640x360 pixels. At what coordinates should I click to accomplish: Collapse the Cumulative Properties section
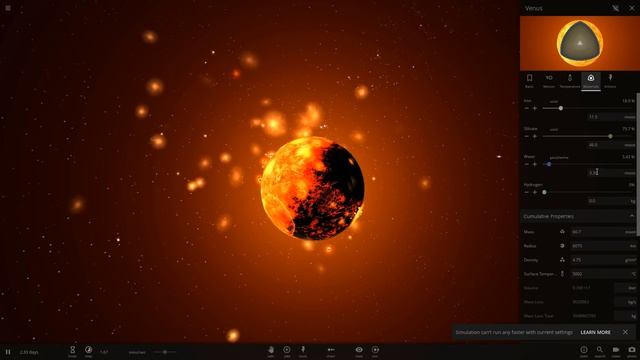(632, 216)
